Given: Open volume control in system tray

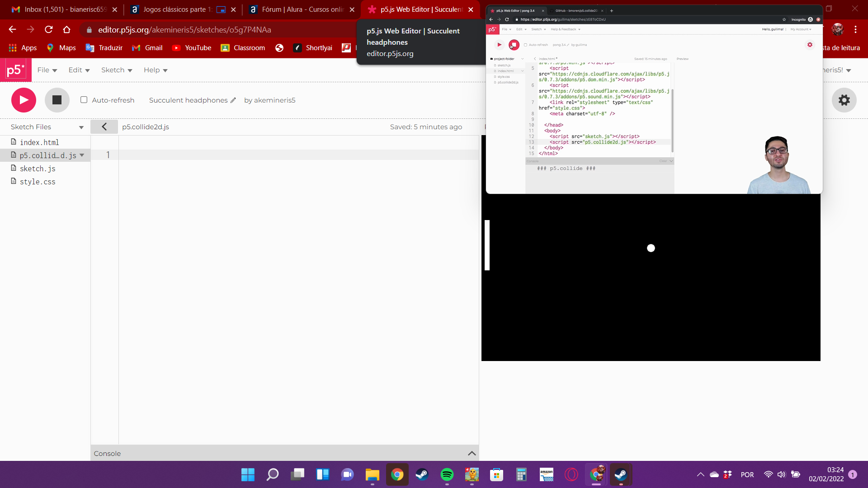Looking at the screenshot, I should pos(781,474).
